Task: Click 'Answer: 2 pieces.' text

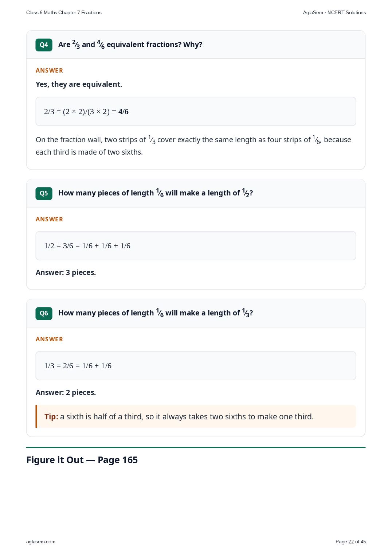Action: tap(66, 392)
